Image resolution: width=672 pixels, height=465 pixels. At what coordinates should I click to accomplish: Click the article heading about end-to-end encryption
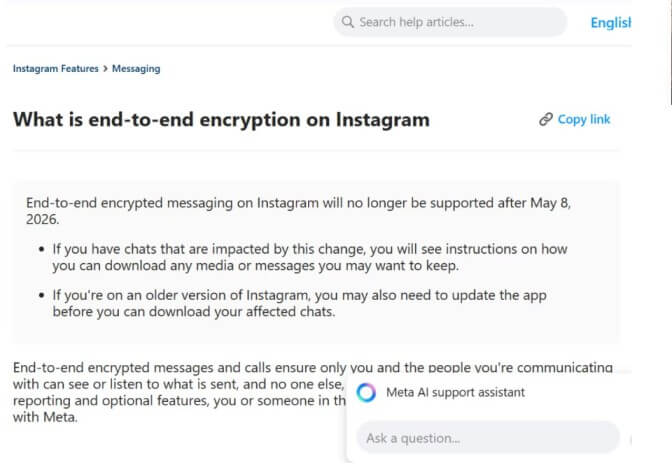[221, 120]
